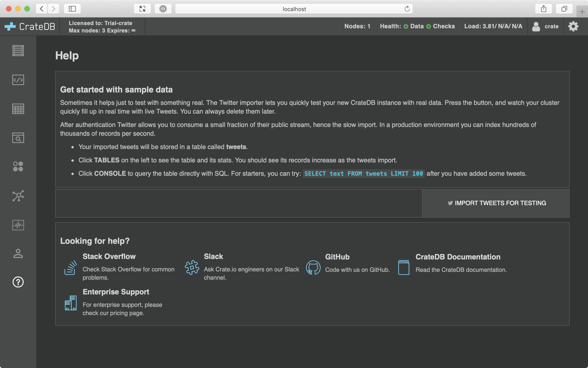Open the Overview panel in the sidebar
The width and height of the screenshot is (588, 368).
[18, 51]
